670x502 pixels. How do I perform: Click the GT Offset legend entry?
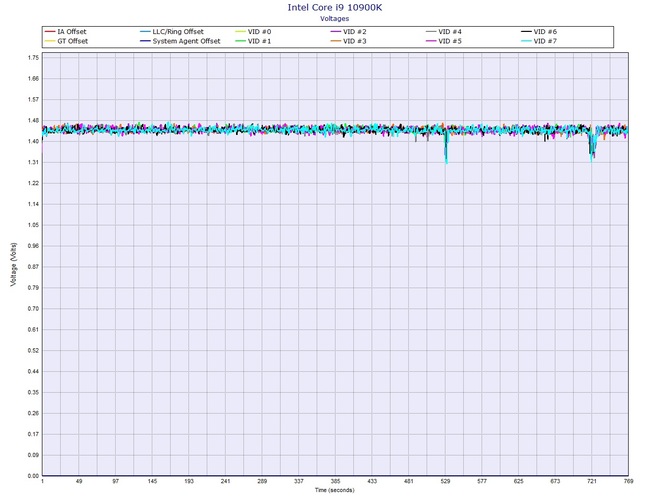[x=66, y=41]
